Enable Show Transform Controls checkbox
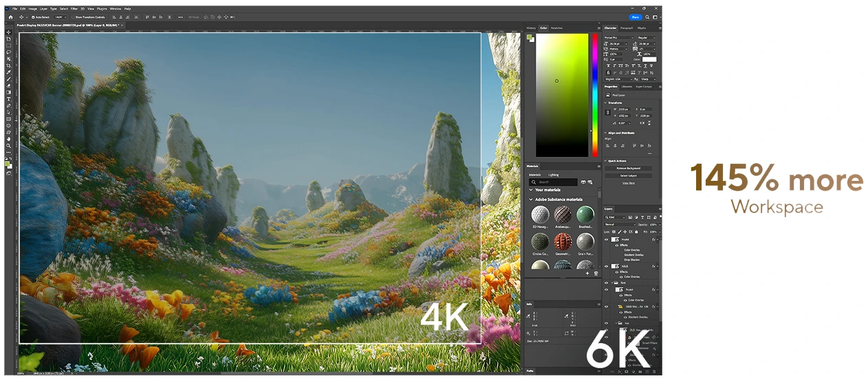868x383 pixels. 74,17
